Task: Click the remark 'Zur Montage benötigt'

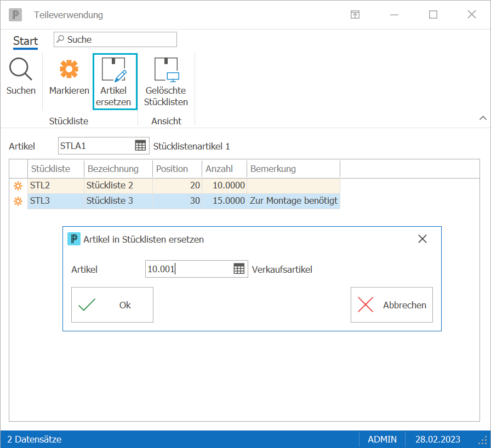Action: [x=294, y=201]
